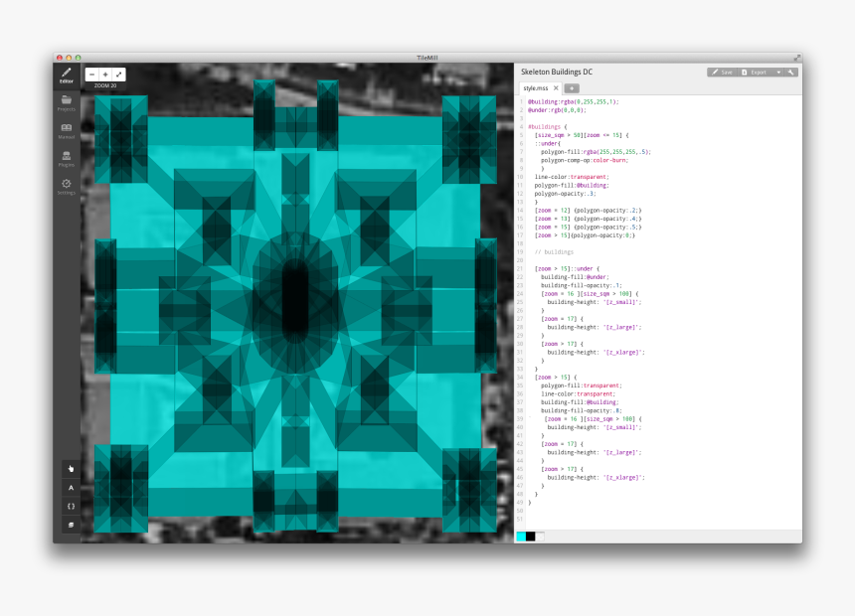Select the style.mss tab

coord(535,88)
